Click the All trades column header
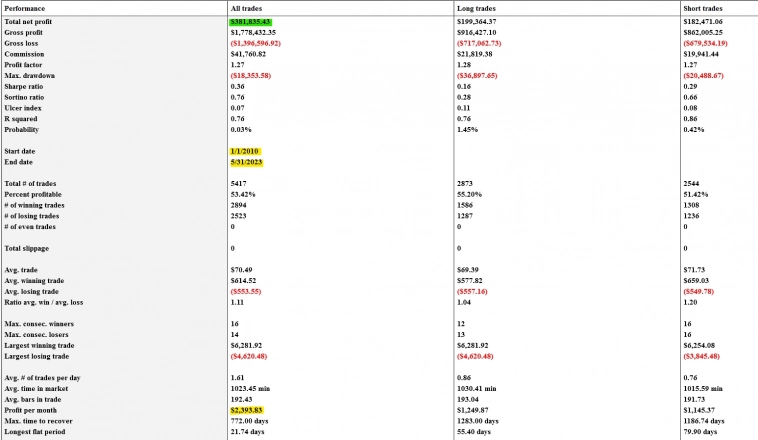Viewport: 758px width, 440px height. coord(246,7)
